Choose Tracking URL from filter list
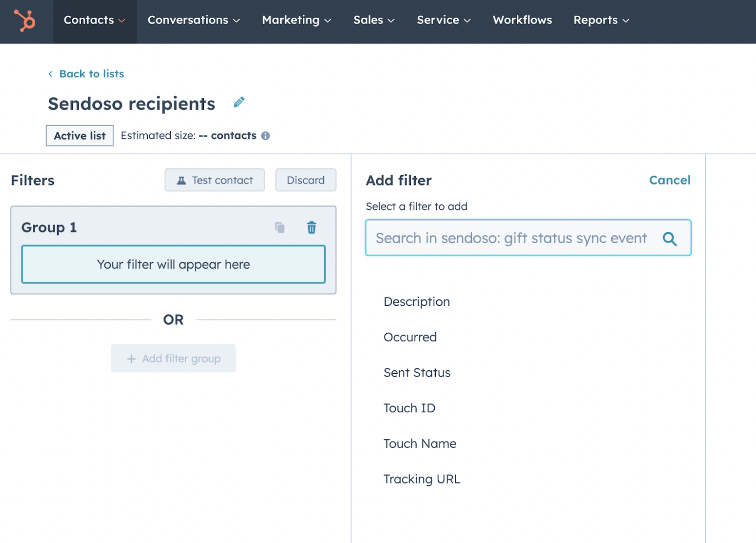Viewport: 756px width, 543px height. (422, 479)
